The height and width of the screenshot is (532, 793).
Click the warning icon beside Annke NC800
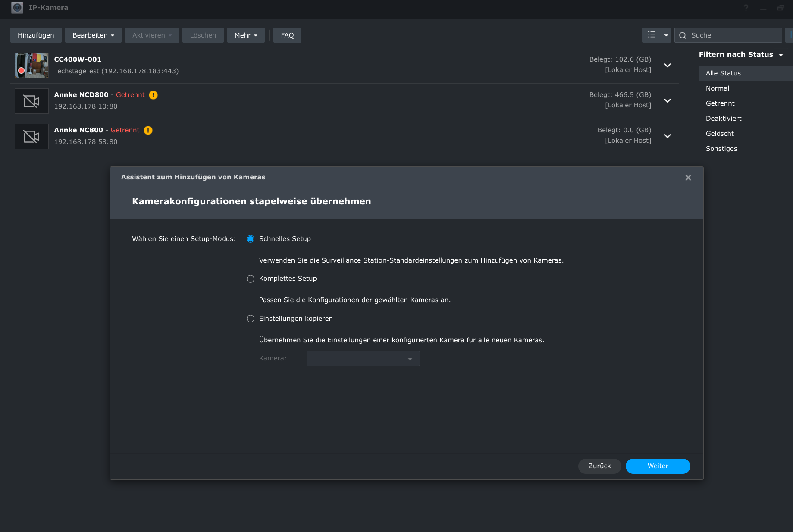(x=148, y=131)
